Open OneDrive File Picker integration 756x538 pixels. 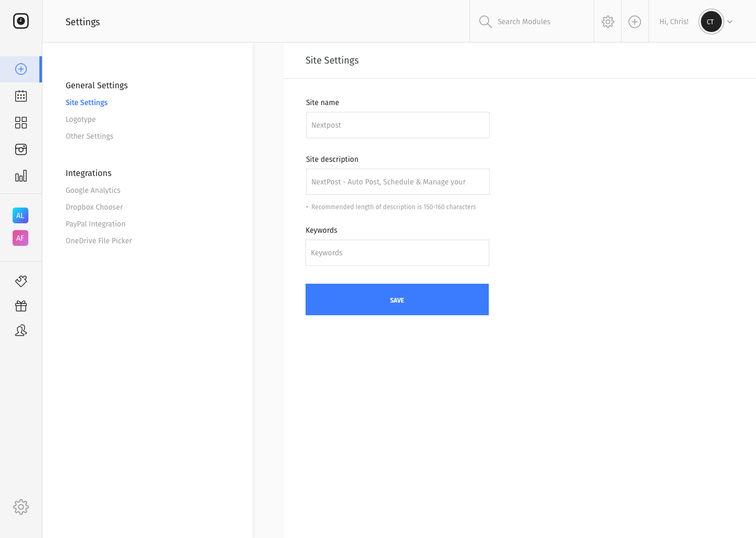click(99, 241)
